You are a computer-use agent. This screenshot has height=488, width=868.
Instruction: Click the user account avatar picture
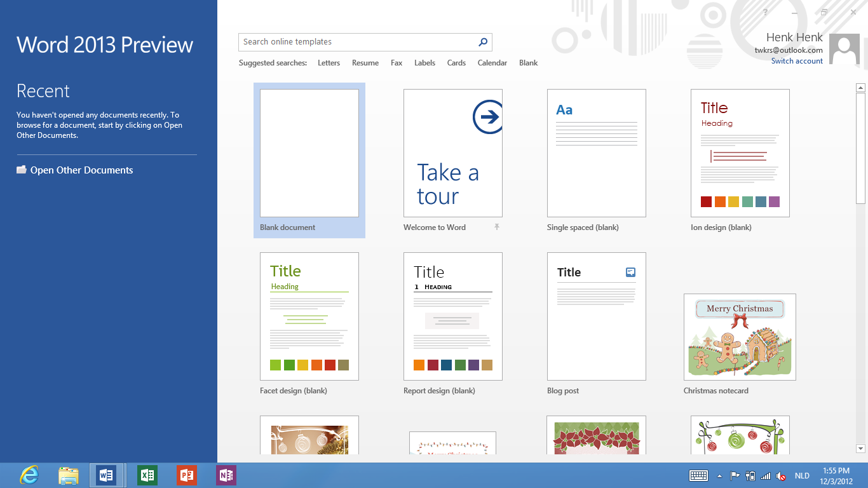coord(845,50)
